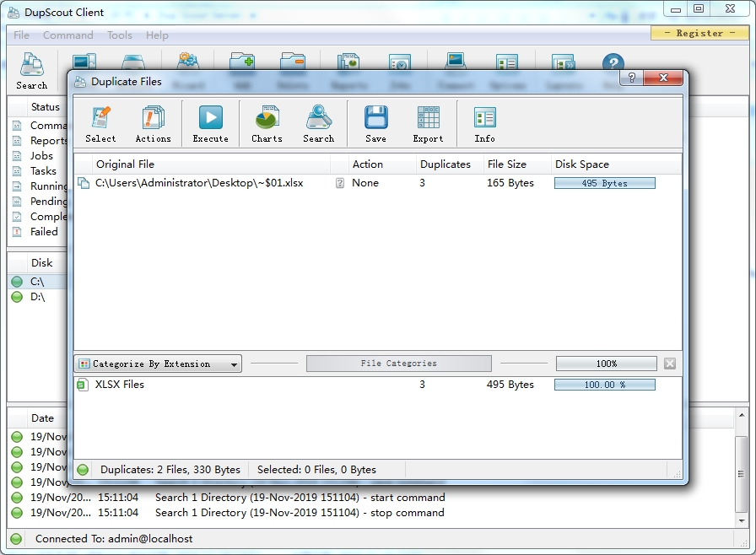Screen dimensions: 756x555
Task: Click the add-folder icon with green plus
Action: [x=242, y=62]
